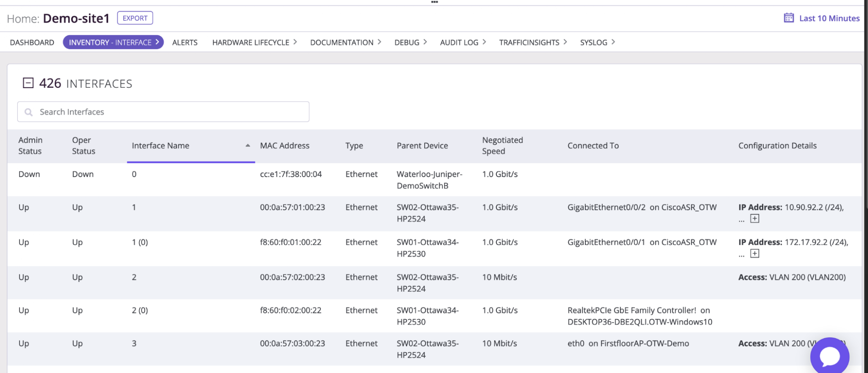Sort by the MAC Address column

[285, 145]
